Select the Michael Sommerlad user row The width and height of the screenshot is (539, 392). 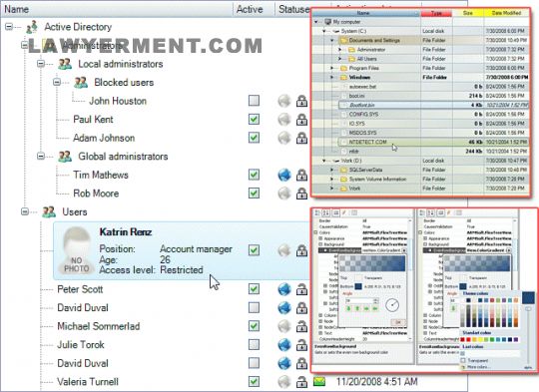point(98,326)
